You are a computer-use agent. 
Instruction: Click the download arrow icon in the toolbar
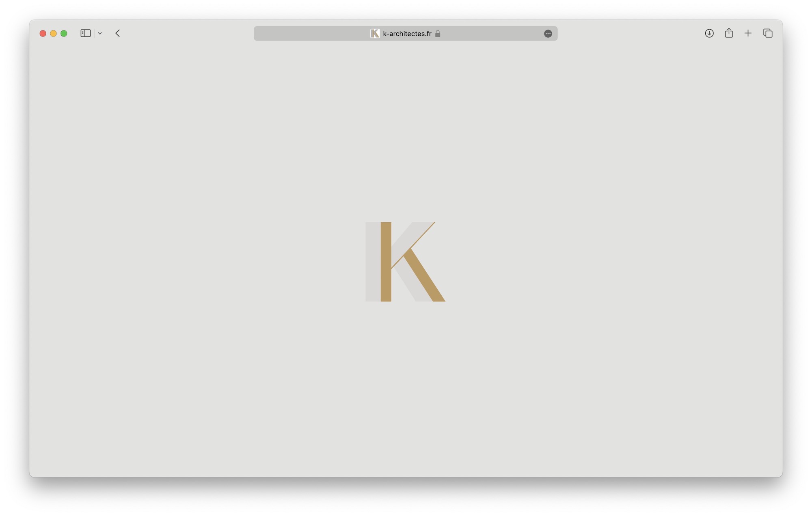pyautogui.click(x=709, y=33)
